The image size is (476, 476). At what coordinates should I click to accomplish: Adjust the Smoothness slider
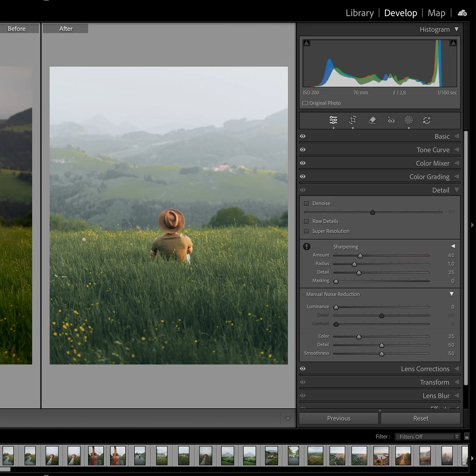coord(382,353)
